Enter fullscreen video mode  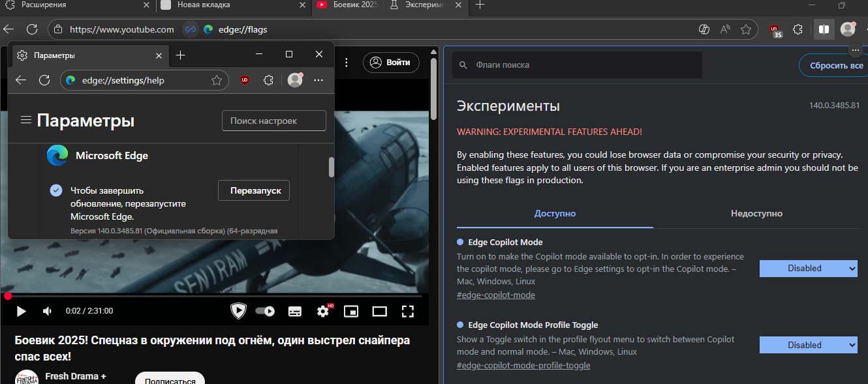(408, 312)
